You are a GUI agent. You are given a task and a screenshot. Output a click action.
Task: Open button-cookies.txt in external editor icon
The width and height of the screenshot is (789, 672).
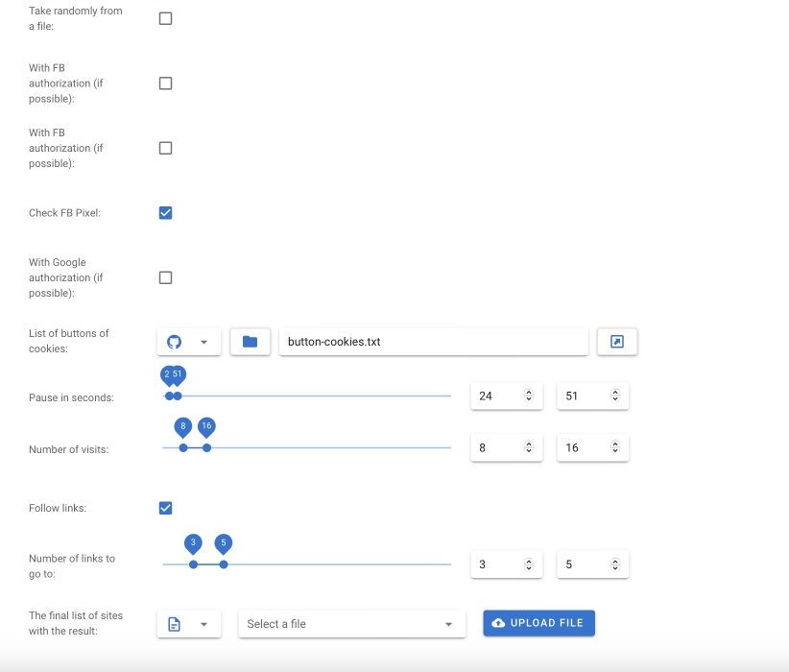617,342
